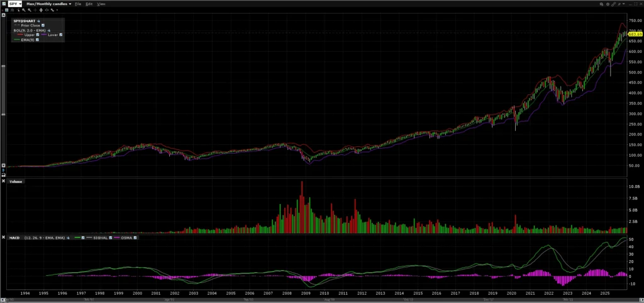This screenshot has height=303, width=644.
Task: Open the View menu
Action: [101, 4]
